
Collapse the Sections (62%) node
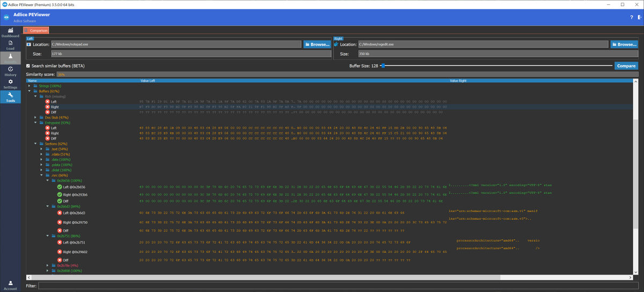35,144
